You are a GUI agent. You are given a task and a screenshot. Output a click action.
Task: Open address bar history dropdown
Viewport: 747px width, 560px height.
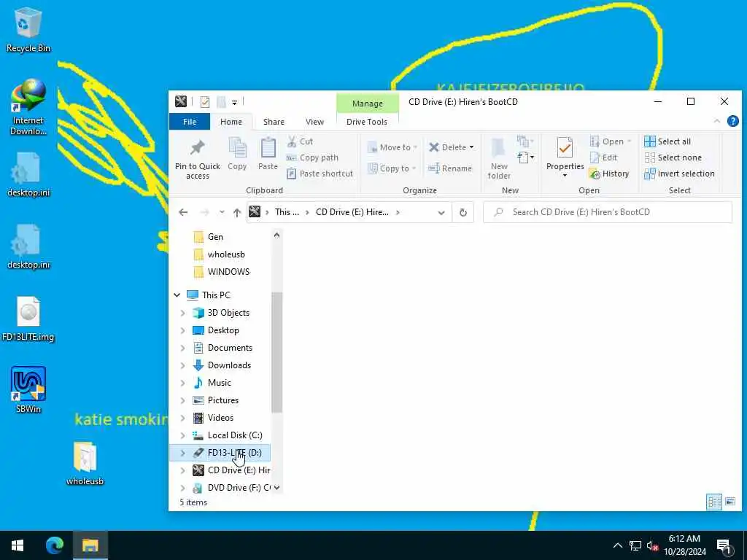coord(441,213)
